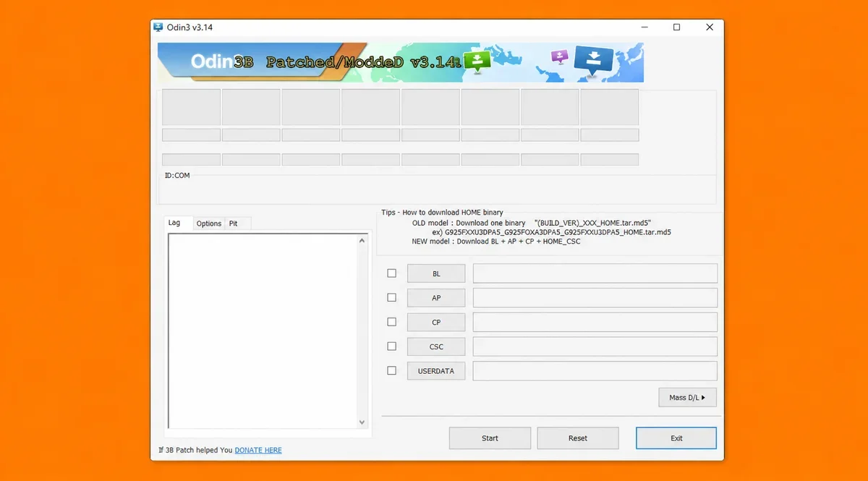
Task: Switch to the Options tab
Action: [209, 224]
